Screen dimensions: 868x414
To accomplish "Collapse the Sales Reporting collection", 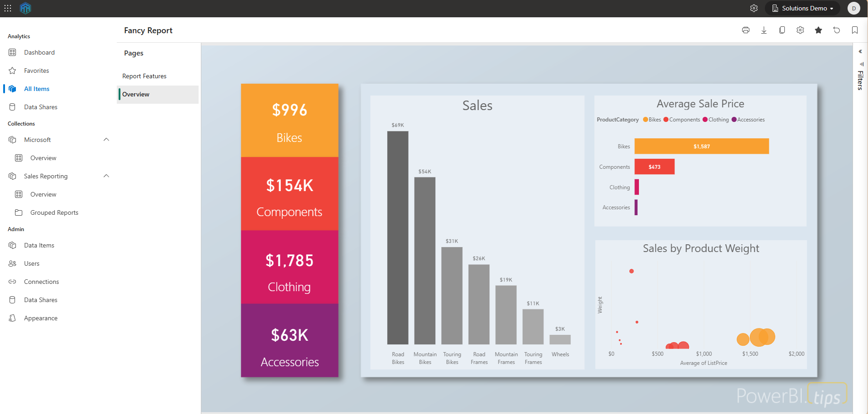I will coord(106,176).
